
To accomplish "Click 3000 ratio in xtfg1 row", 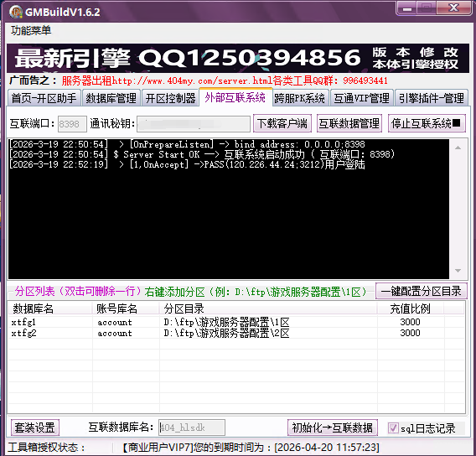I will [410, 322].
